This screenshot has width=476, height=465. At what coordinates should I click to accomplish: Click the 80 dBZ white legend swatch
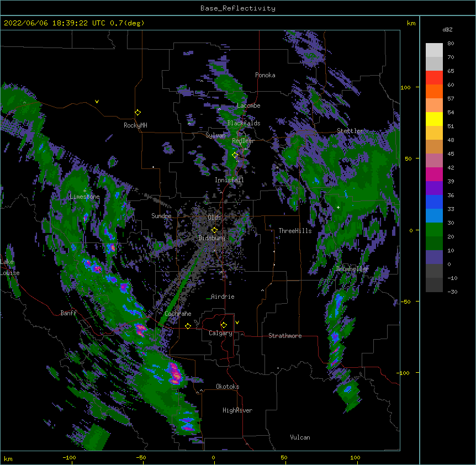tap(434, 50)
